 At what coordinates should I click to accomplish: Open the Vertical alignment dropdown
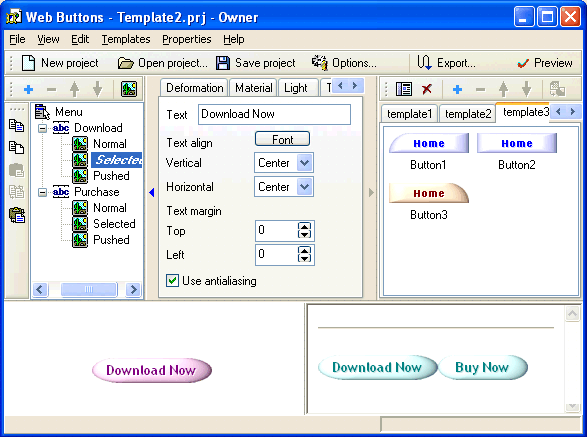tap(304, 163)
